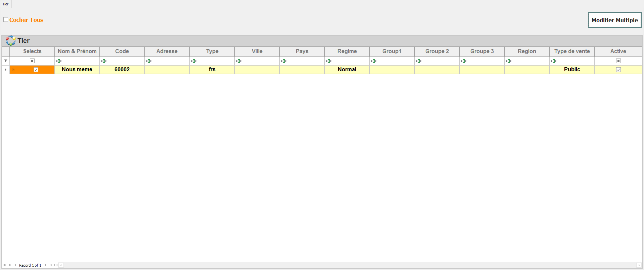Click the Tier panel logo icon
This screenshot has height=270, width=644.
pyautogui.click(x=10, y=41)
